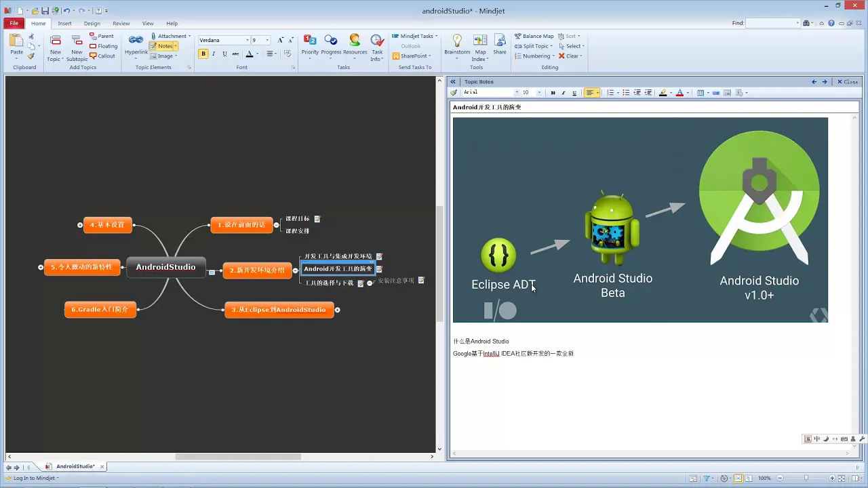The image size is (868, 488).
Task: Switch to the Help ribbon tab
Action: [172, 23]
